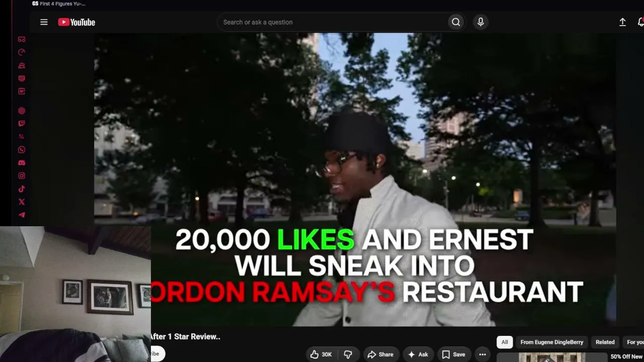Open X (Twitter) from the browser sidebar
Viewport: 644px width, 362px height.
point(22,202)
